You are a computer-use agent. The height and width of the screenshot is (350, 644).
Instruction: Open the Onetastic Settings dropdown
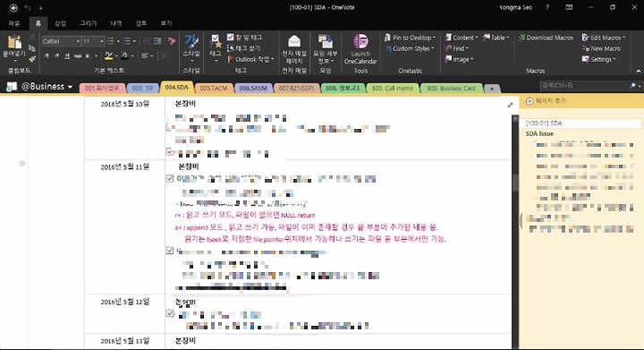[598, 60]
